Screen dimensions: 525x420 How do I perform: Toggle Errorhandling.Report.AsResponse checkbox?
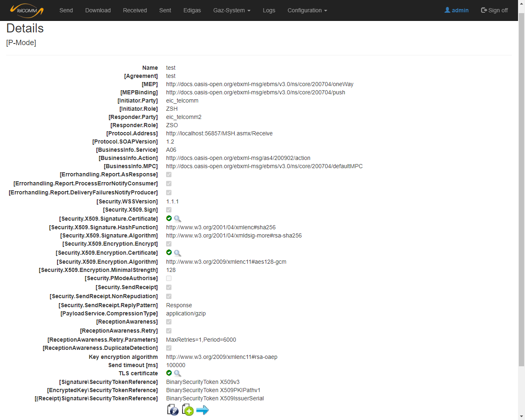click(x=169, y=175)
